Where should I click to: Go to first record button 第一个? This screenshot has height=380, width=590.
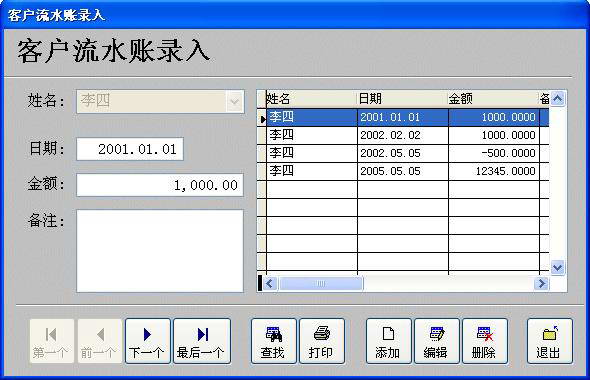point(52,341)
